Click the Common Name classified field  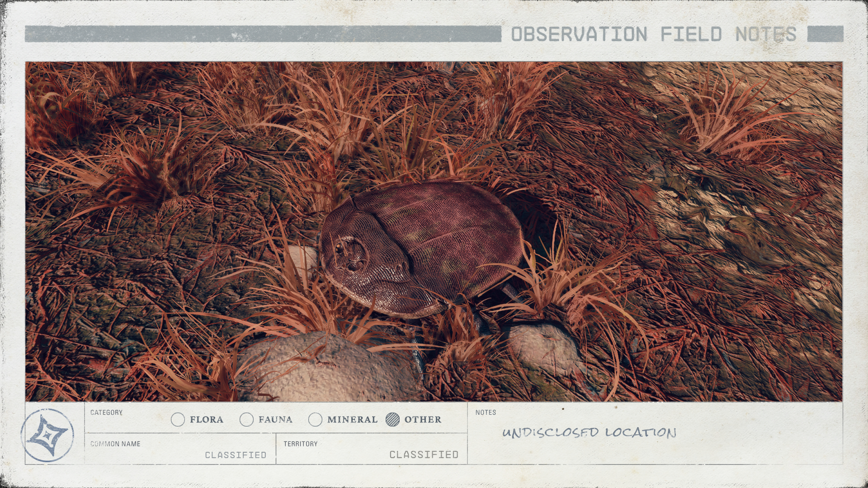pyautogui.click(x=180, y=449)
